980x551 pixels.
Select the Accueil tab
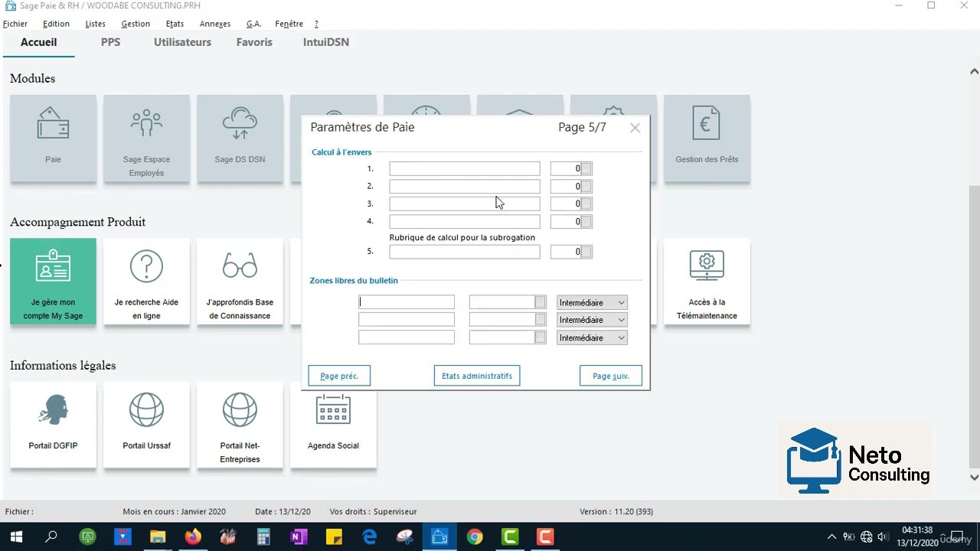38,42
